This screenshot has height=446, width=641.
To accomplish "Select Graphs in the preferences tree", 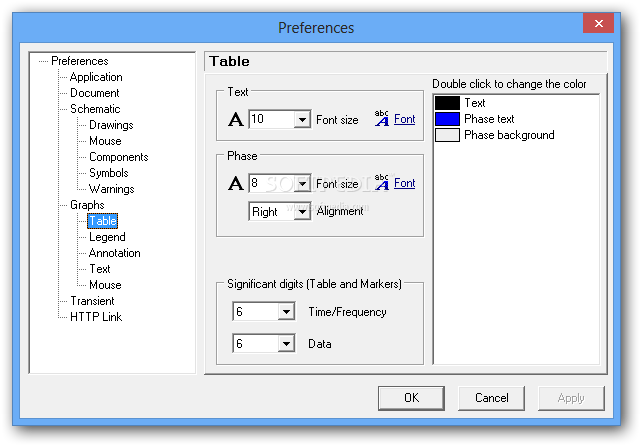I will point(87,204).
